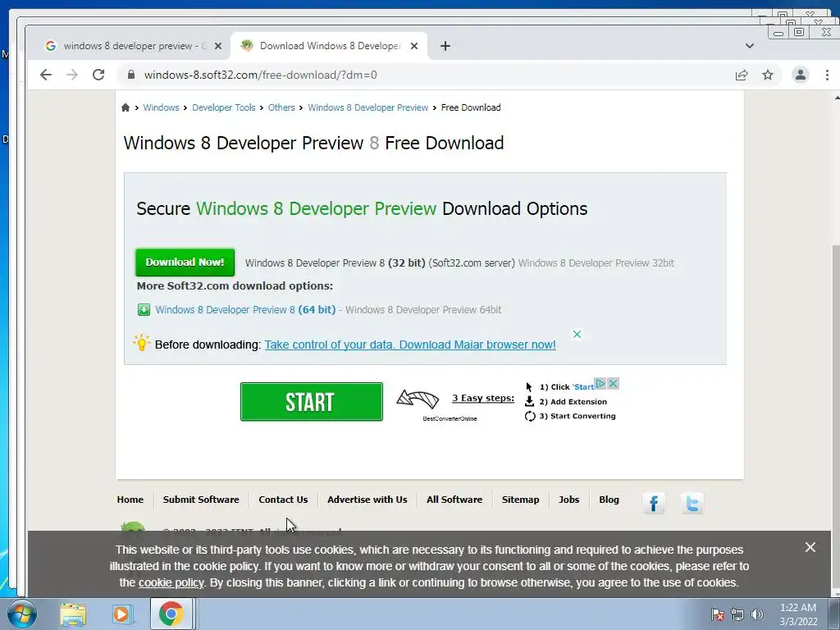Close the START converter ad
This screenshot has width=840, height=630.
click(x=614, y=384)
